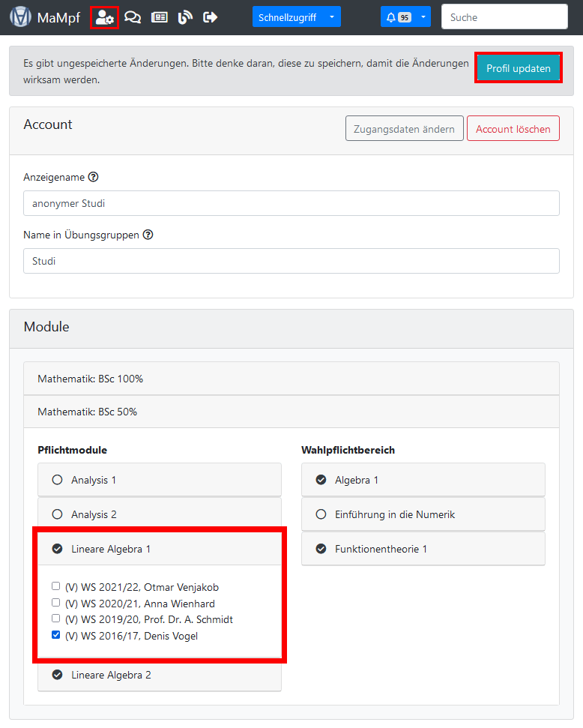The height and width of the screenshot is (728, 583).
Task: Open the notifications bell dropdown
Action: [405, 17]
